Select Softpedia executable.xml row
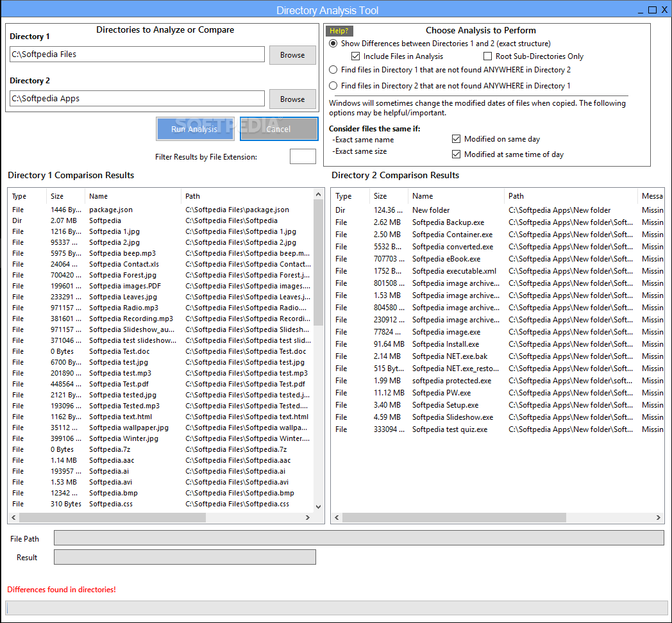 498,270
